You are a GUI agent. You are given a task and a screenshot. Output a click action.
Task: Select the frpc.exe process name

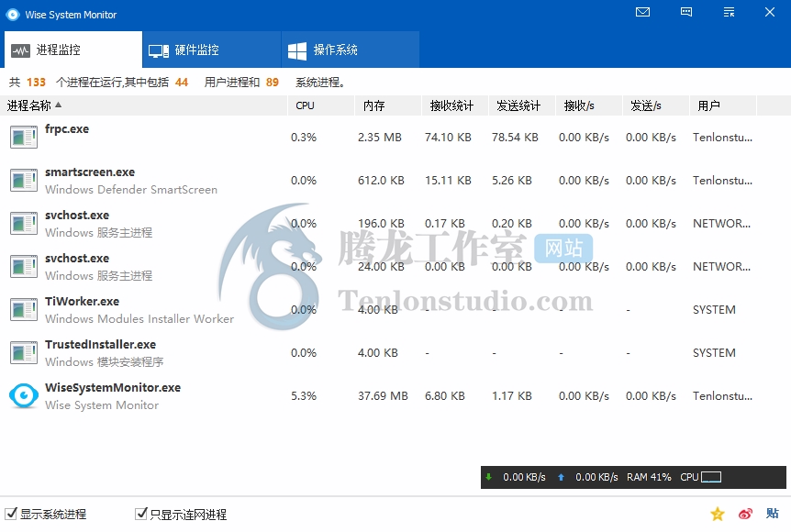67,129
